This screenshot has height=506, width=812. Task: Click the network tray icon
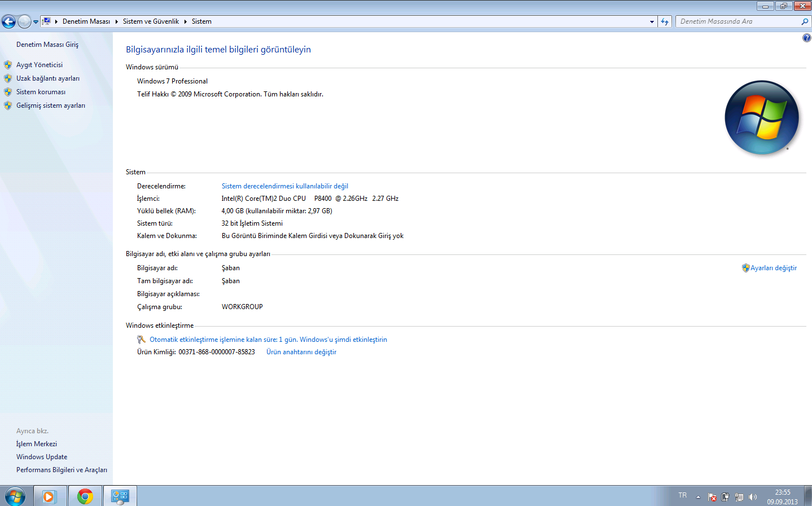(x=739, y=497)
